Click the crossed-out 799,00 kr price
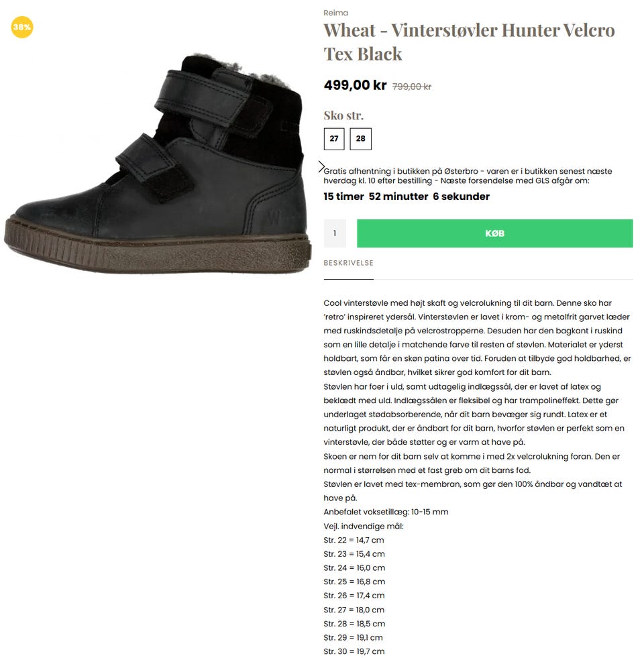644x658 pixels. click(411, 87)
